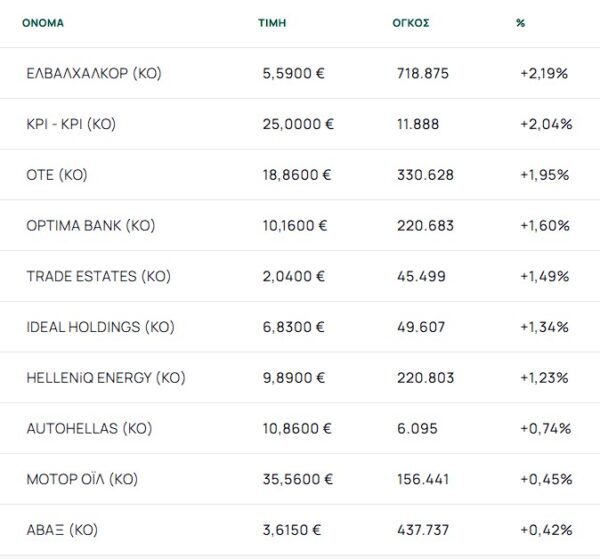
Task: Select the 330.628 volume cell
Action: point(425,175)
